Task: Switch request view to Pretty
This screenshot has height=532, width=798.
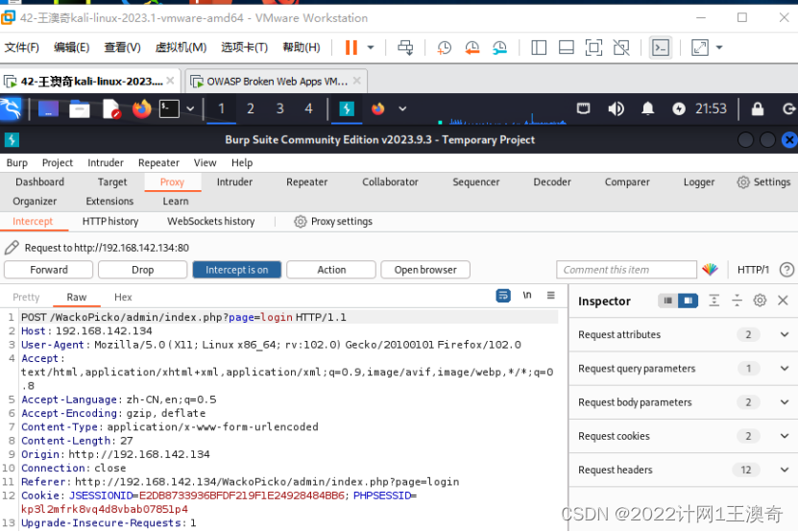Action: click(x=26, y=298)
